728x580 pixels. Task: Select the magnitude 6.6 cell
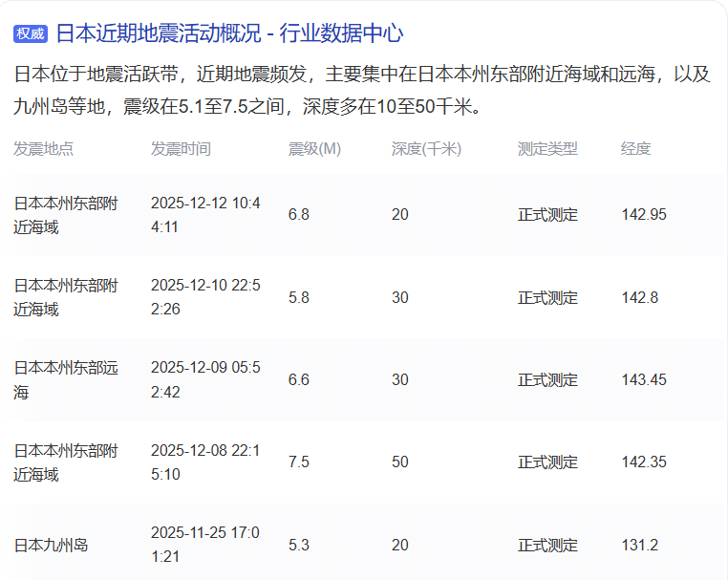[x=299, y=379]
